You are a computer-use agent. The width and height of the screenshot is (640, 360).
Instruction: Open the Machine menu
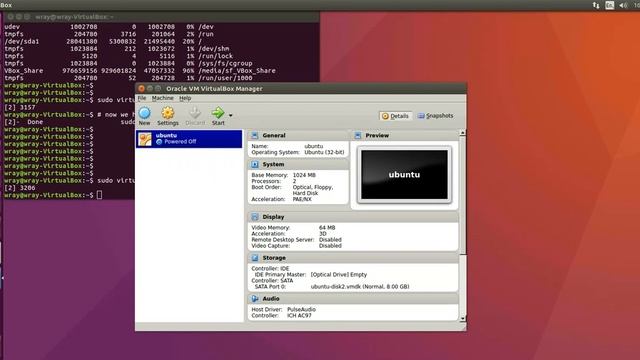pyautogui.click(x=162, y=98)
